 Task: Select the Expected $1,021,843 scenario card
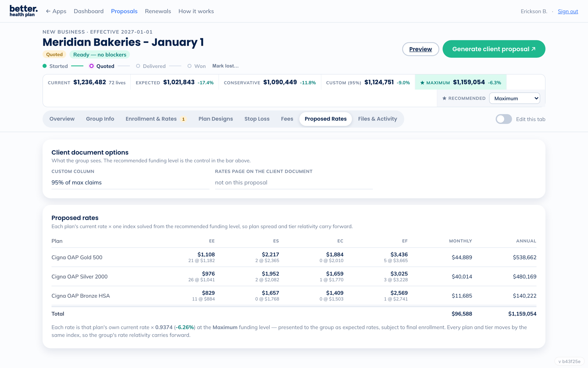175,82
